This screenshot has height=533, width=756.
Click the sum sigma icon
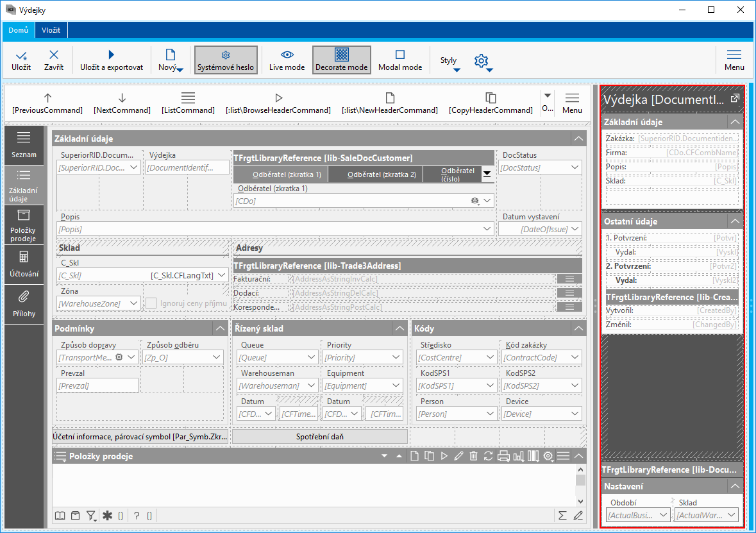562,515
